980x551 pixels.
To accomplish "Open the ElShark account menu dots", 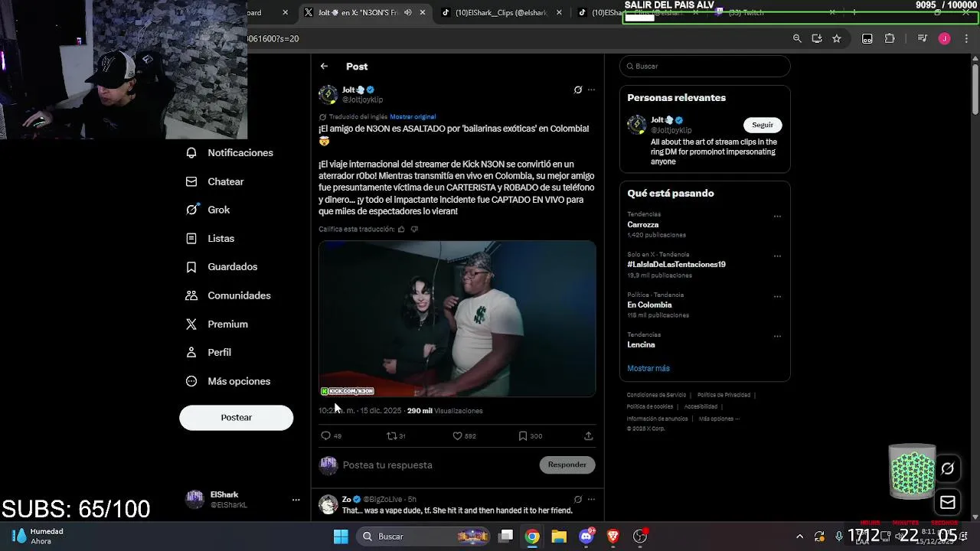I will pos(296,500).
